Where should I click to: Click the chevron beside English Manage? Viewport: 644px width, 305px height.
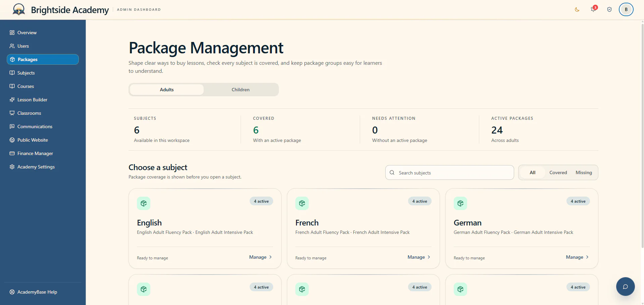point(270,257)
